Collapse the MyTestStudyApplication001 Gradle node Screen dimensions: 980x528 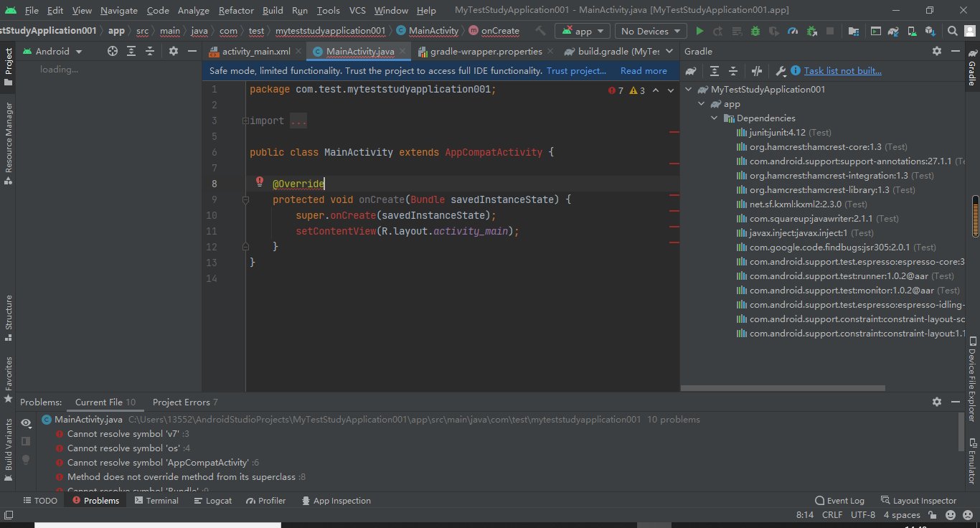(689, 90)
